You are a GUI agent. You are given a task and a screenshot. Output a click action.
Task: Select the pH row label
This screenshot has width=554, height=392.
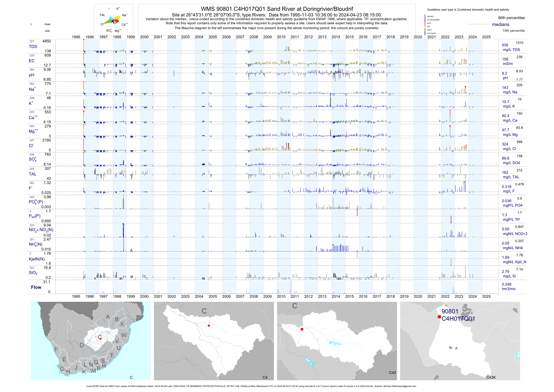[31, 75]
